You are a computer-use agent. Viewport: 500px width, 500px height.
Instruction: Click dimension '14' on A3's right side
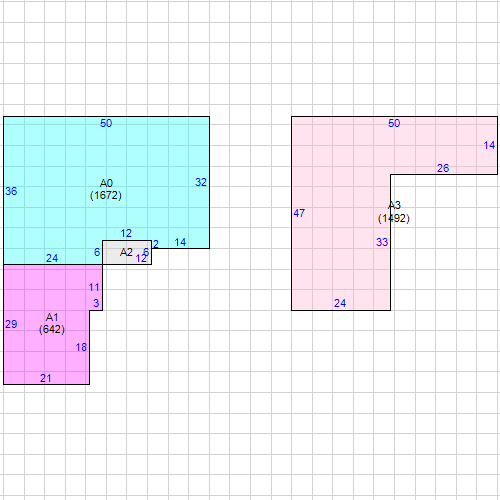(489, 145)
